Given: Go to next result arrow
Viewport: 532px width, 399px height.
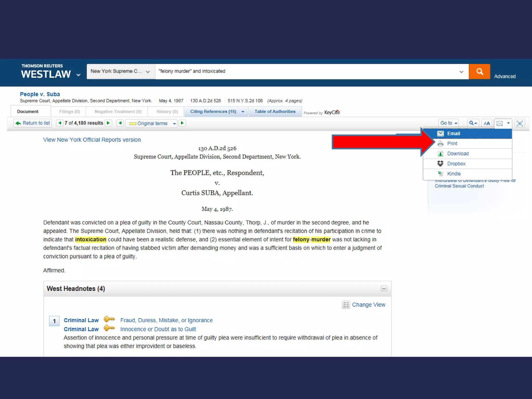Looking at the screenshot, I should (x=108, y=123).
